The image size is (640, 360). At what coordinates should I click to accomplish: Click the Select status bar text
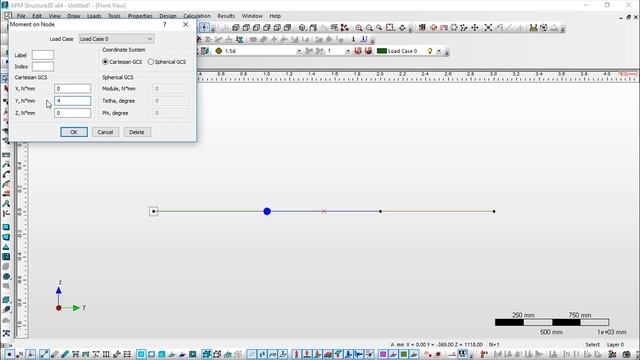click(x=592, y=344)
